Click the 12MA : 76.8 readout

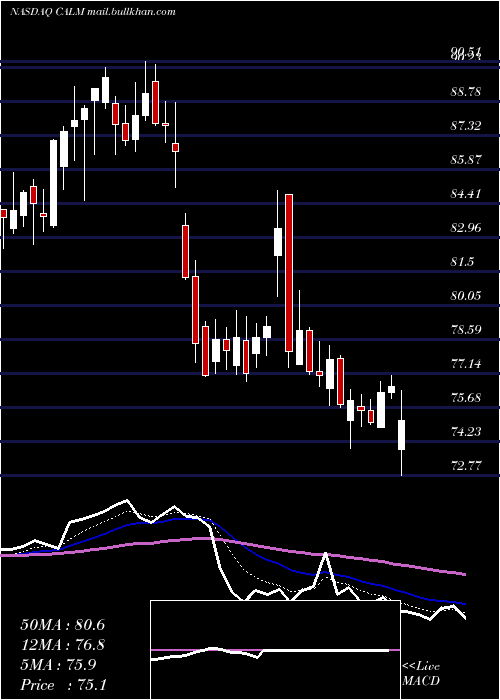point(62,645)
